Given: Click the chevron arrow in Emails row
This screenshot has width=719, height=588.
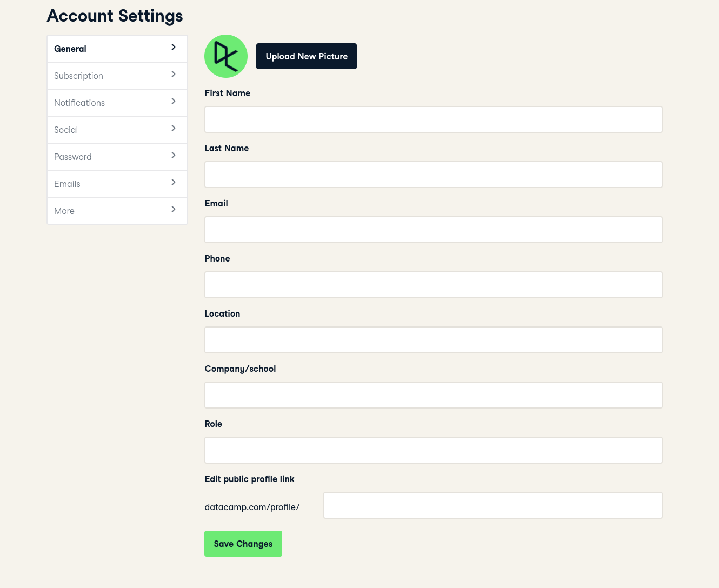Looking at the screenshot, I should pyautogui.click(x=174, y=183).
